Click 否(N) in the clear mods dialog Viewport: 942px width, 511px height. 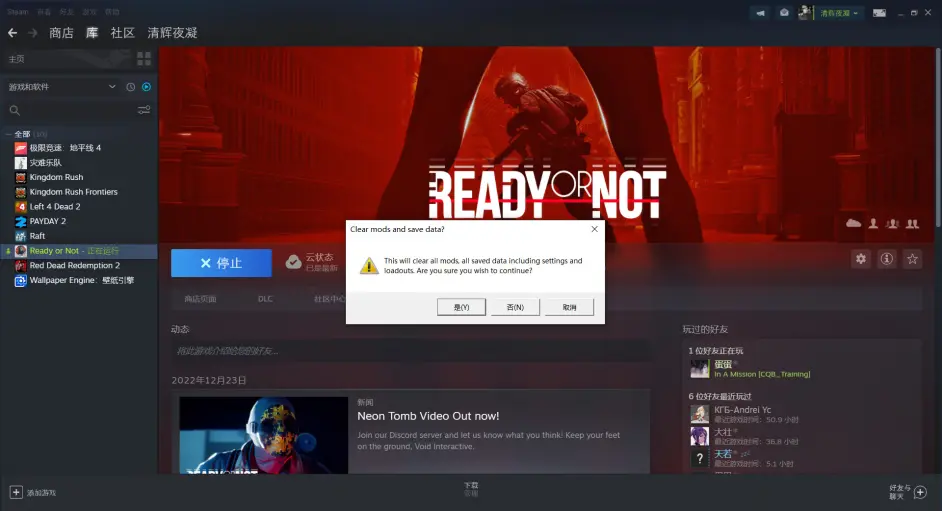515,307
